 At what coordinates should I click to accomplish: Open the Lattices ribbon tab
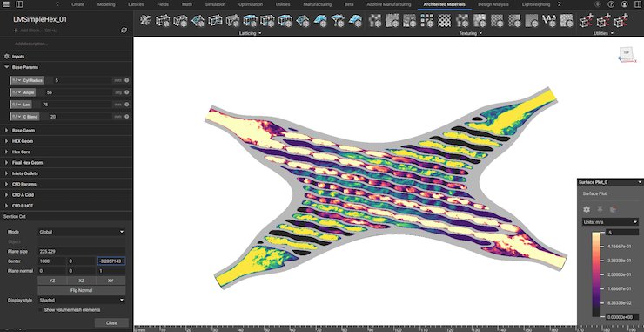(136, 4)
